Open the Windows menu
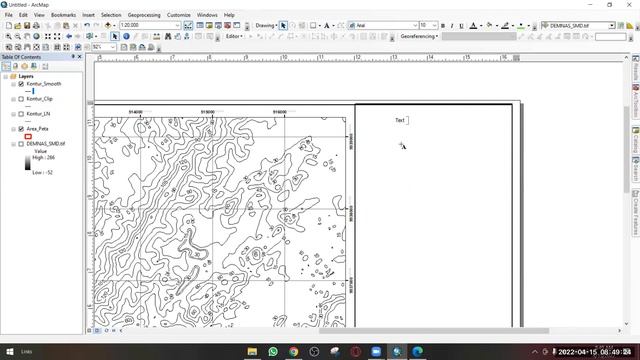 (x=207, y=15)
